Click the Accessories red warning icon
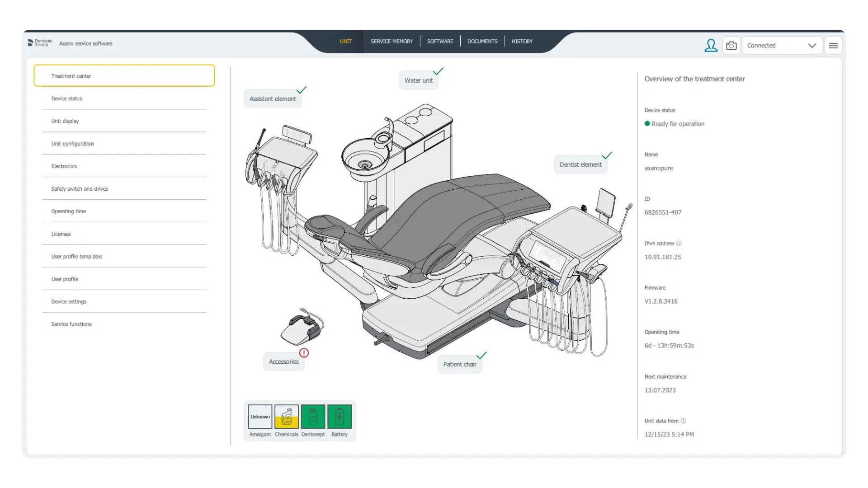868x488 pixels. [x=304, y=353]
